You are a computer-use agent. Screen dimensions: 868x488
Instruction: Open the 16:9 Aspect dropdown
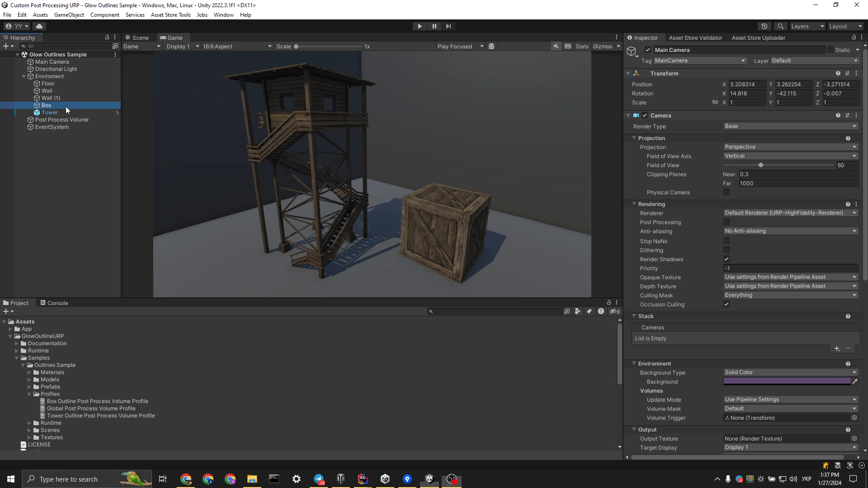tap(237, 47)
